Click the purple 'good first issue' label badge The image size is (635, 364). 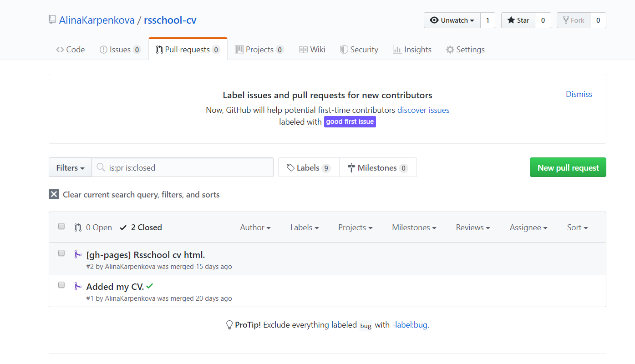(350, 121)
